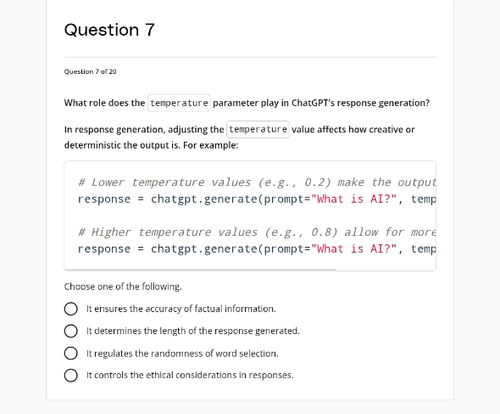
Task: Pick 'It regulates the randomness of word selection'
Action: coord(71,353)
